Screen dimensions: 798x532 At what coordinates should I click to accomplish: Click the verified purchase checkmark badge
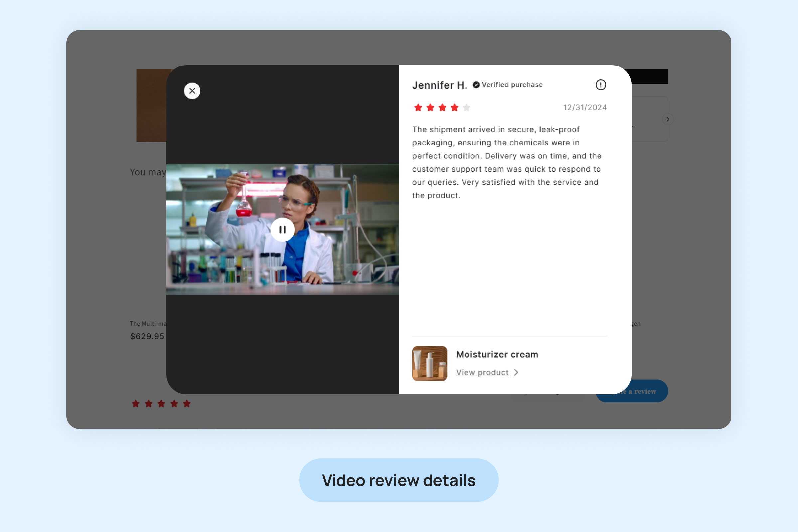476,85
